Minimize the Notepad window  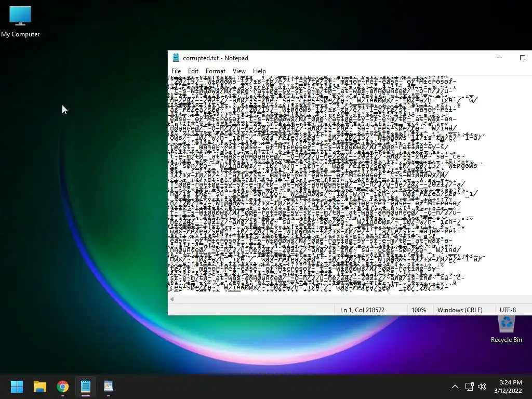[499, 58]
